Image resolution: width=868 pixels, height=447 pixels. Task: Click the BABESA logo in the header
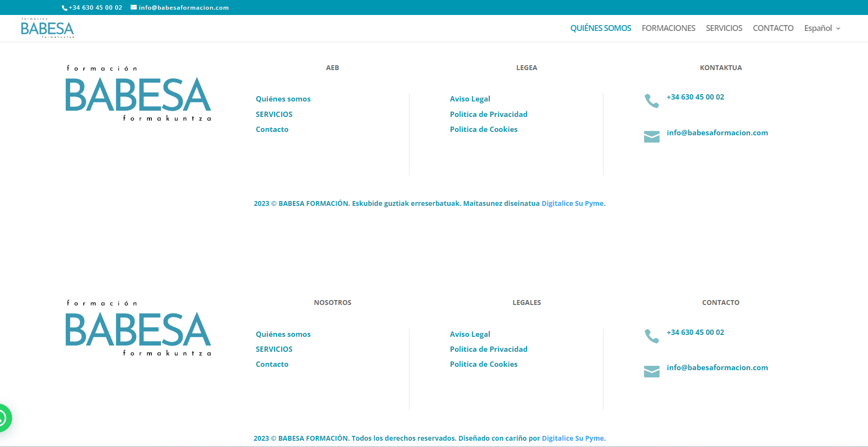(47, 28)
